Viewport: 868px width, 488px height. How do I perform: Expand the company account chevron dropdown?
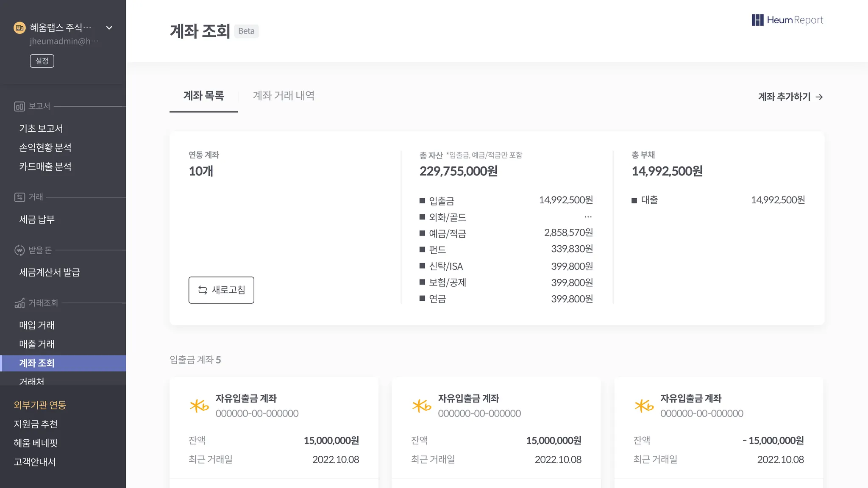point(109,28)
